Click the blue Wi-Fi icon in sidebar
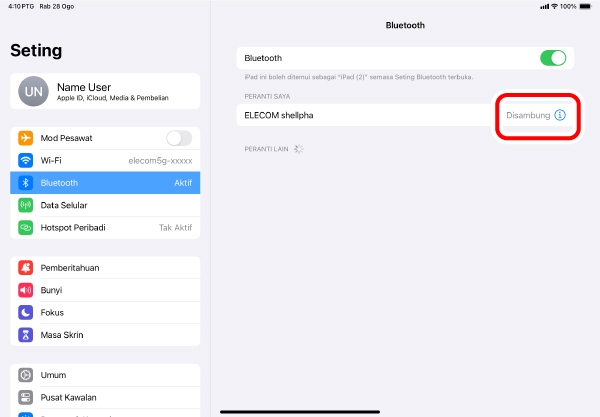Image resolution: width=600 pixels, height=417 pixels. pos(26,160)
